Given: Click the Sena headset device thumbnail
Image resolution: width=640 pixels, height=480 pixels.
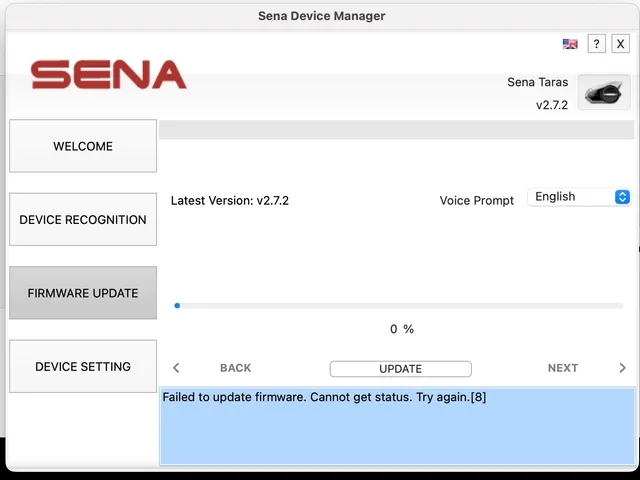Looking at the screenshot, I should tap(604, 92).
